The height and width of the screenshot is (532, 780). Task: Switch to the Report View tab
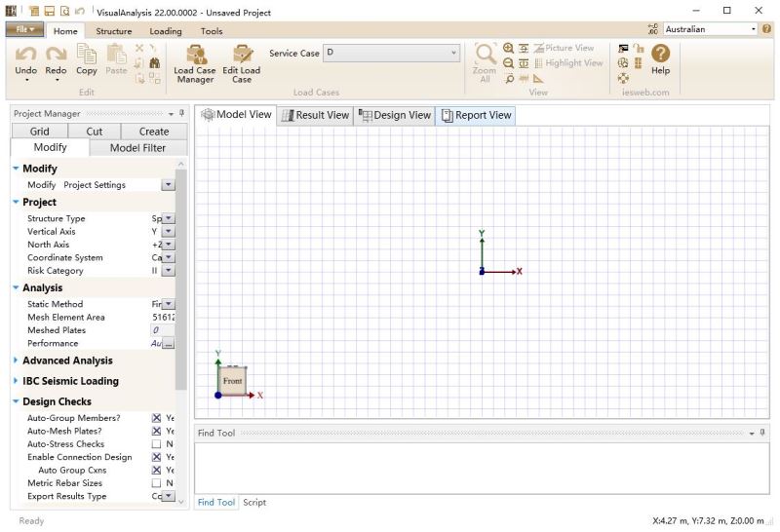(476, 115)
